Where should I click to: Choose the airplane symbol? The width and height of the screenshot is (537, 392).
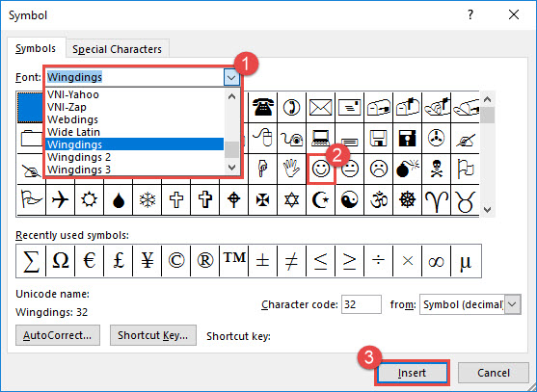60,199
